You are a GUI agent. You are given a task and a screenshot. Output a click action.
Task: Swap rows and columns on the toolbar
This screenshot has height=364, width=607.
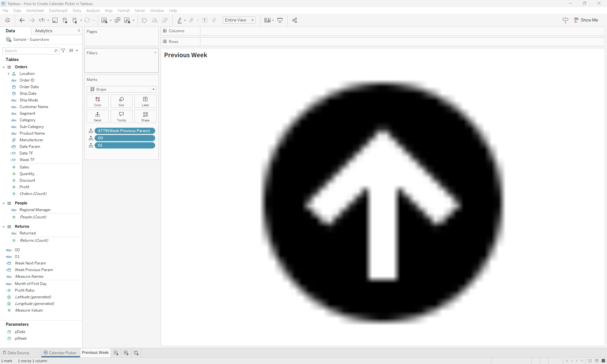[x=144, y=20]
